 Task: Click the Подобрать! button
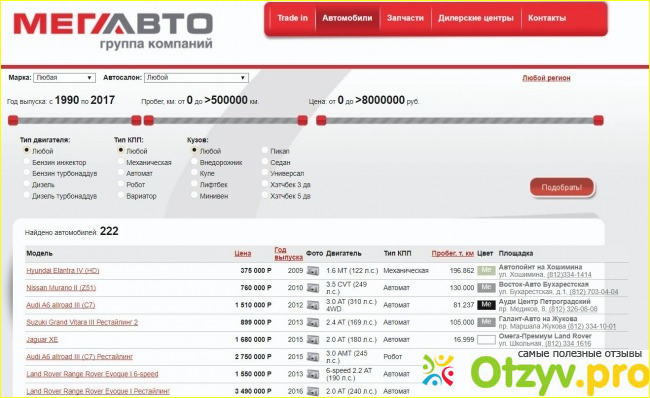[x=562, y=187]
